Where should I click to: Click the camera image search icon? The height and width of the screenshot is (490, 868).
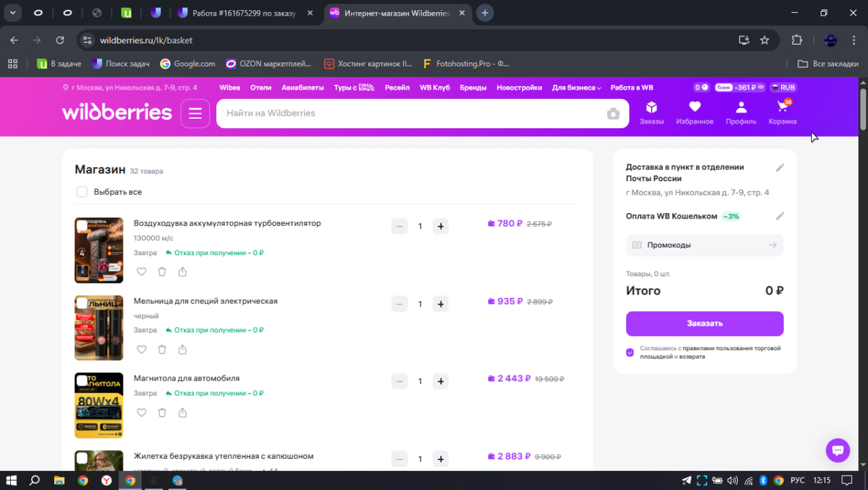[613, 113]
